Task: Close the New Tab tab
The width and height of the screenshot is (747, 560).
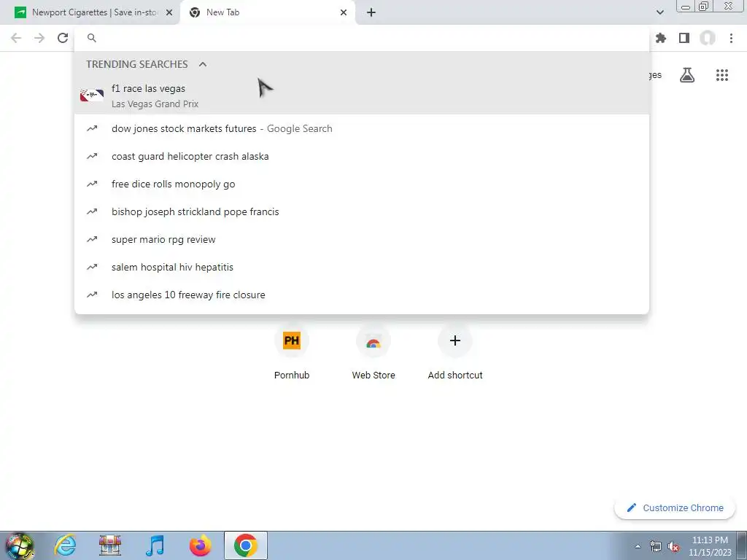Action: coord(344,13)
